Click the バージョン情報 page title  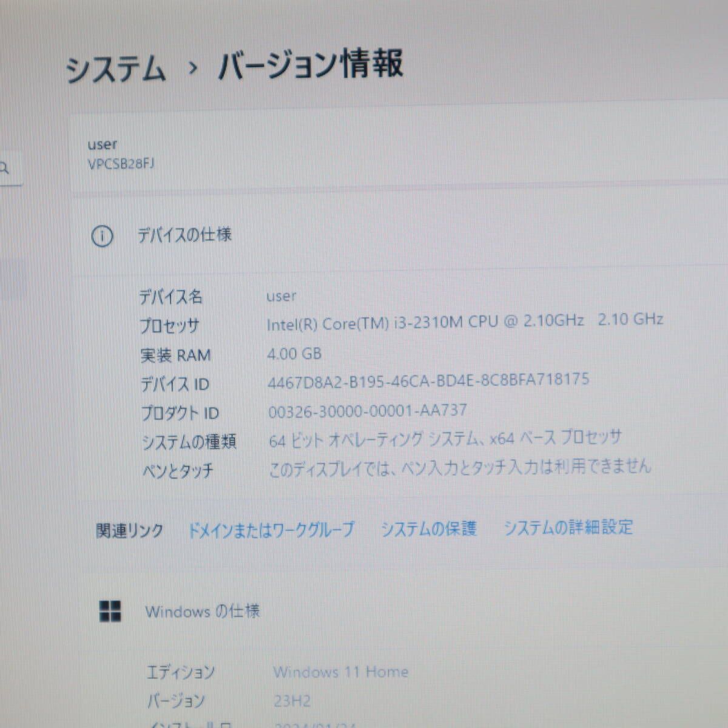(310, 64)
